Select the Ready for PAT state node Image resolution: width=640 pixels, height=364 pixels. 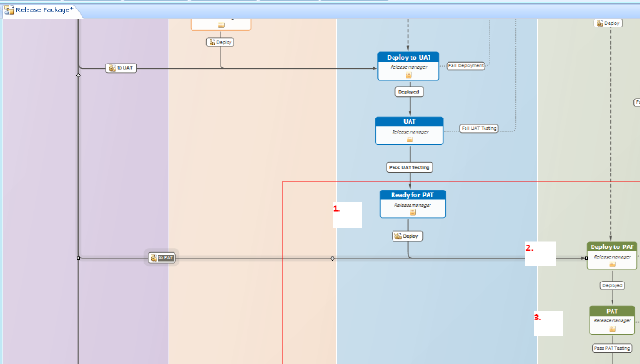[x=412, y=204]
